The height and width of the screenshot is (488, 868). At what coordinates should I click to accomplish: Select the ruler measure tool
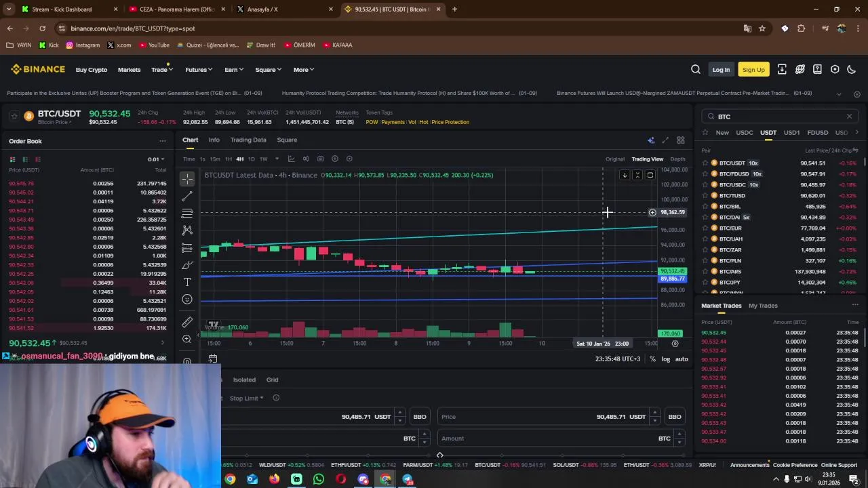pos(187,322)
